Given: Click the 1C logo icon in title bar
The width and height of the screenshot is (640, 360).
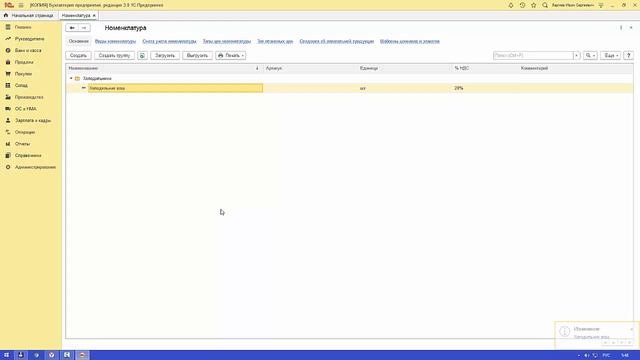Looking at the screenshot, I should tap(9, 5).
